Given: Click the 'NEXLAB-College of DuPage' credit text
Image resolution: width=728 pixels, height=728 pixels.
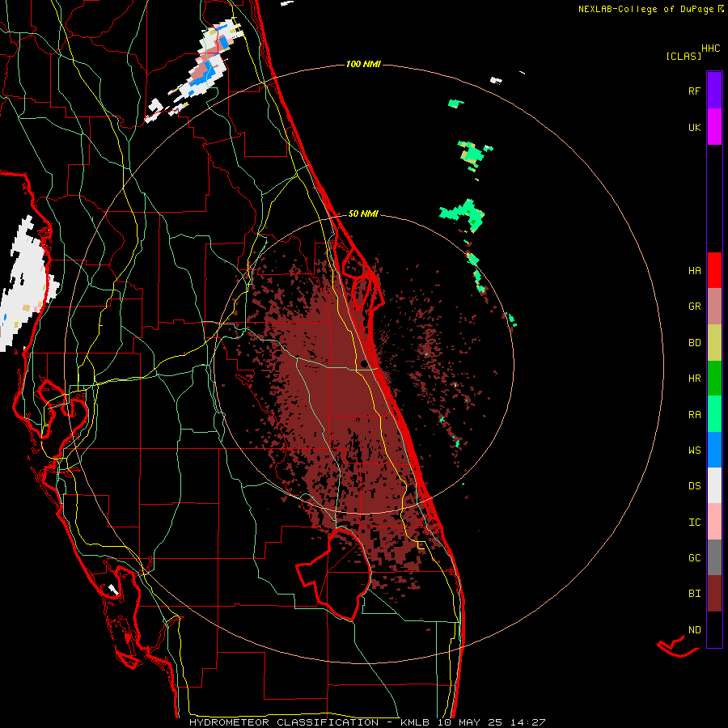Looking at the screenshot, I should (x=645, y=9).
